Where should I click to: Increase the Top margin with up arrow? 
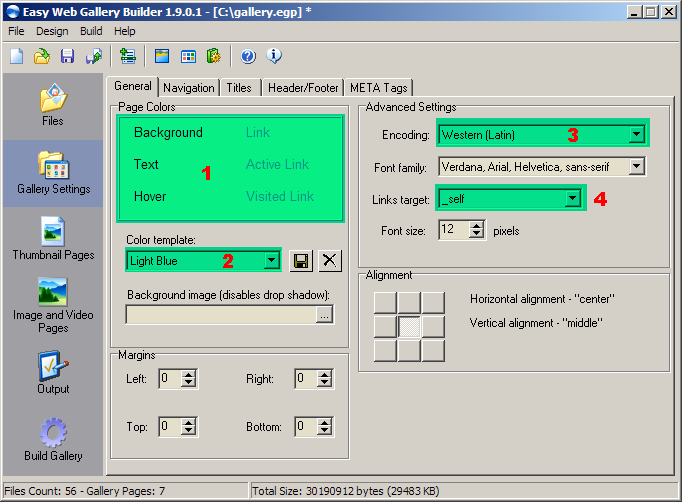pyautogui.click(x=188, y=422)
